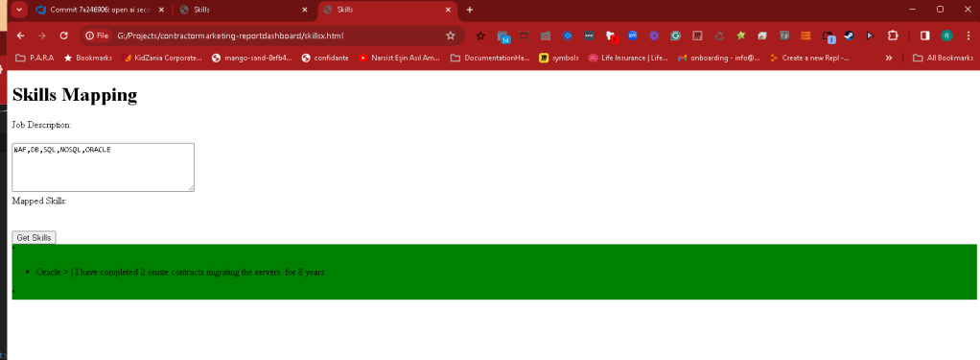Click the green star extension icon

(740, 36)
